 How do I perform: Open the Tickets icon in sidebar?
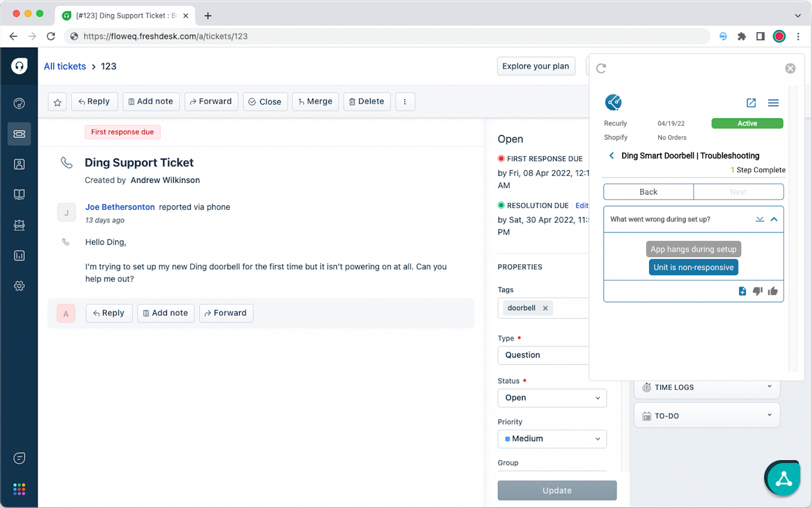(x=19, y=134)
